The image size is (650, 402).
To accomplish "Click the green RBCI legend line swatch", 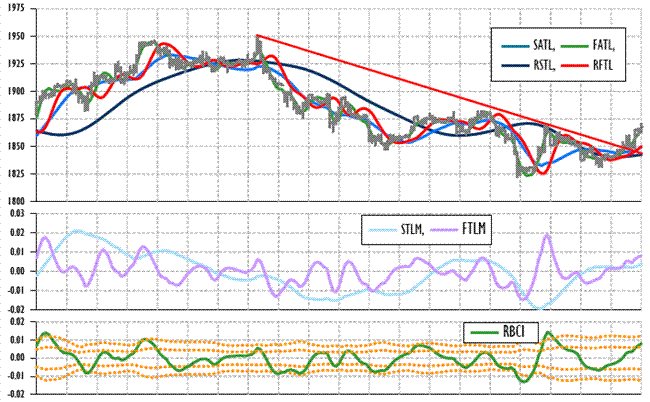I will click(x=485, y=332).
